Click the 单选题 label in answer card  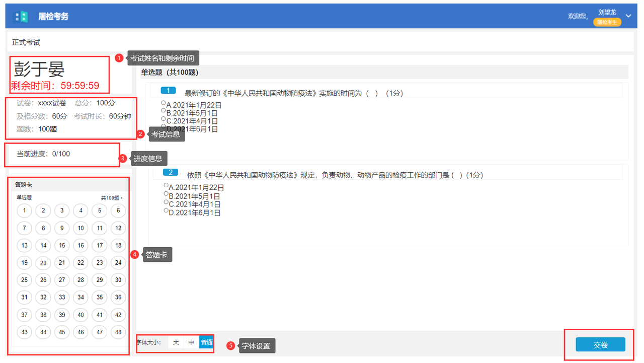click(x=24, y=198)
